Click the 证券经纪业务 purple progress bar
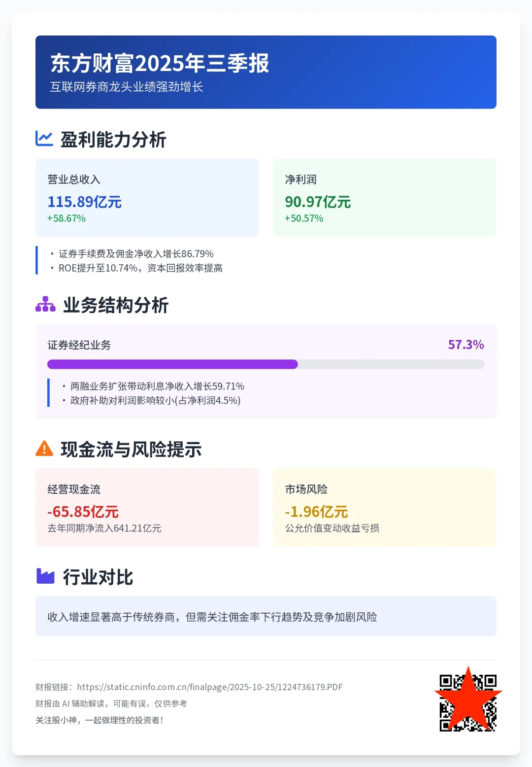 pos(172,364)
